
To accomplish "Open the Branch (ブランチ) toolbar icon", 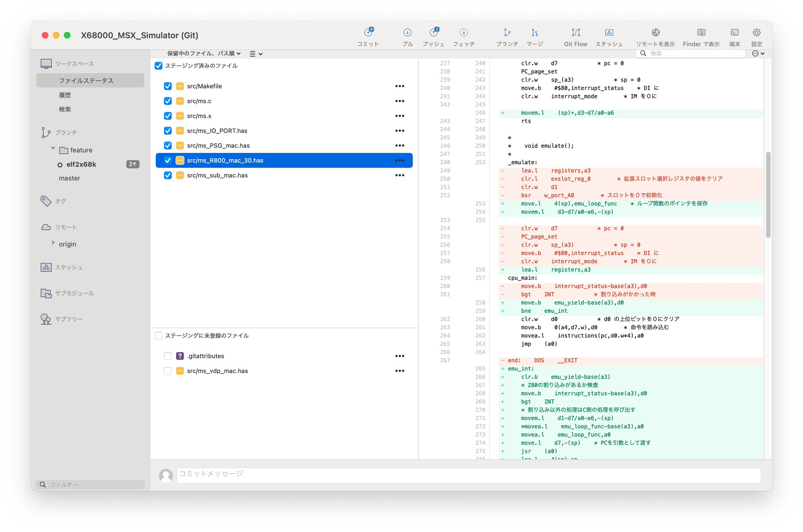I will pyautogui.click(x=507, y=33).
